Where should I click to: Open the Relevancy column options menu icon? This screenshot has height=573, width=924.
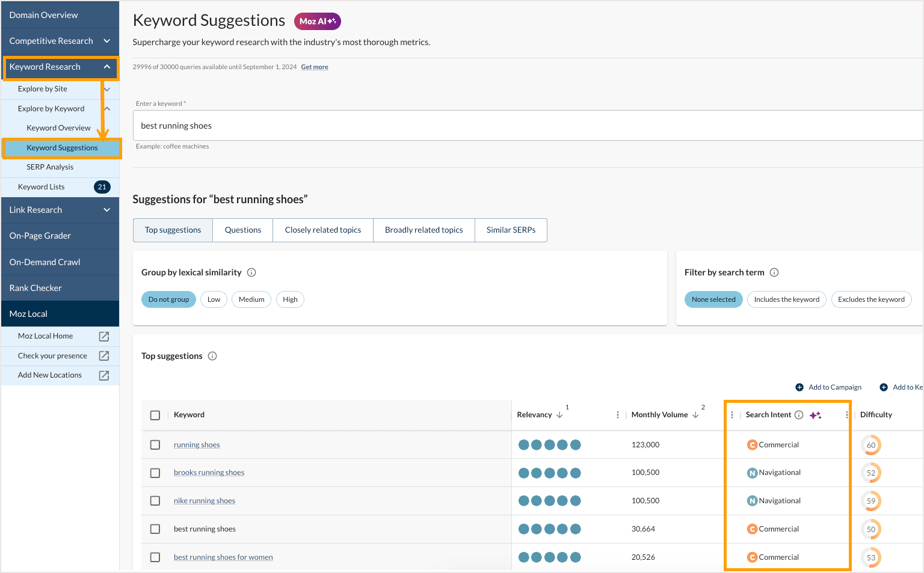pyautogui.click(x=618, y=415)
